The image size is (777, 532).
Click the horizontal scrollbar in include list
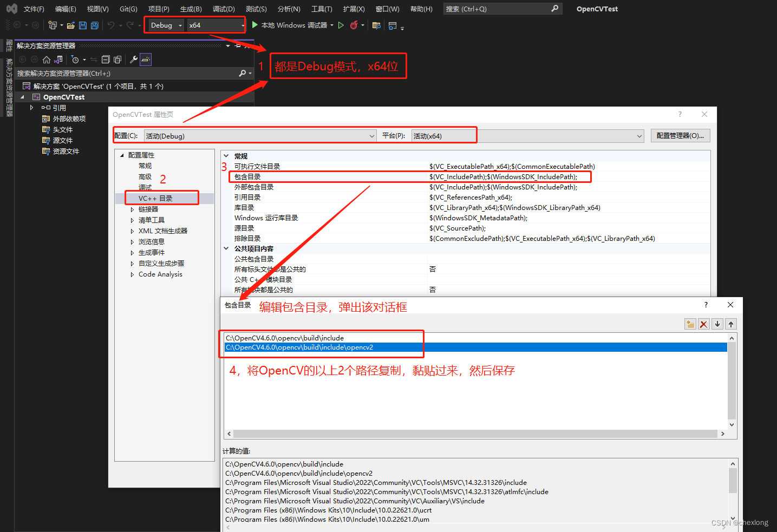click(475, 434)
